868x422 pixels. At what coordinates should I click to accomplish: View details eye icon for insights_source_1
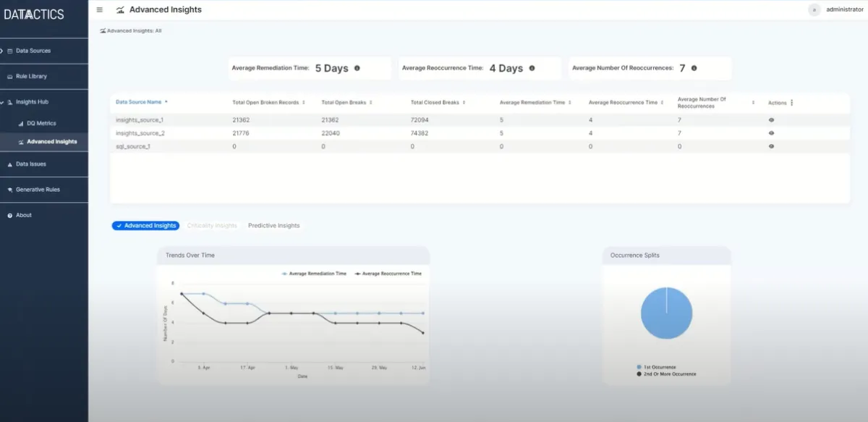(771, 119)
